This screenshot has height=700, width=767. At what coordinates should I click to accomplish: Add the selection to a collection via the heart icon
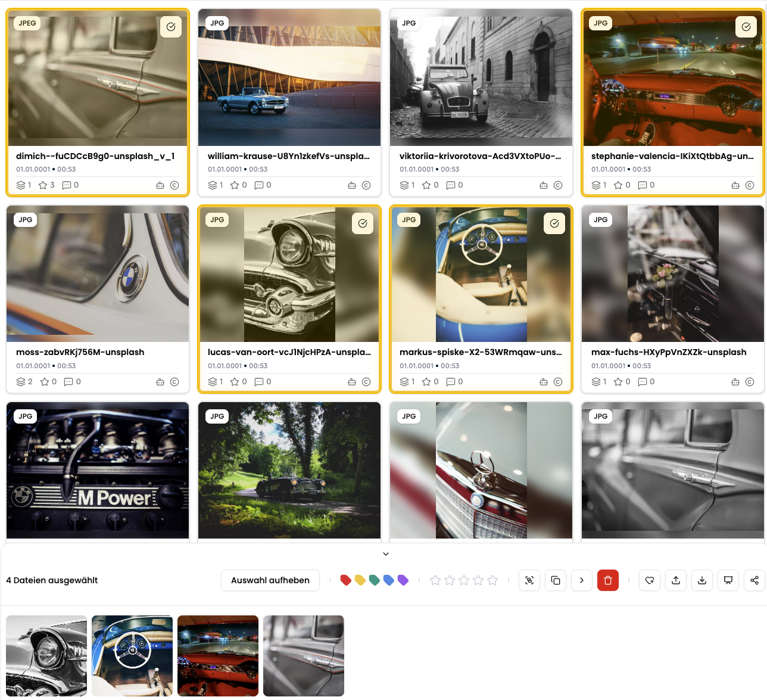650,580
